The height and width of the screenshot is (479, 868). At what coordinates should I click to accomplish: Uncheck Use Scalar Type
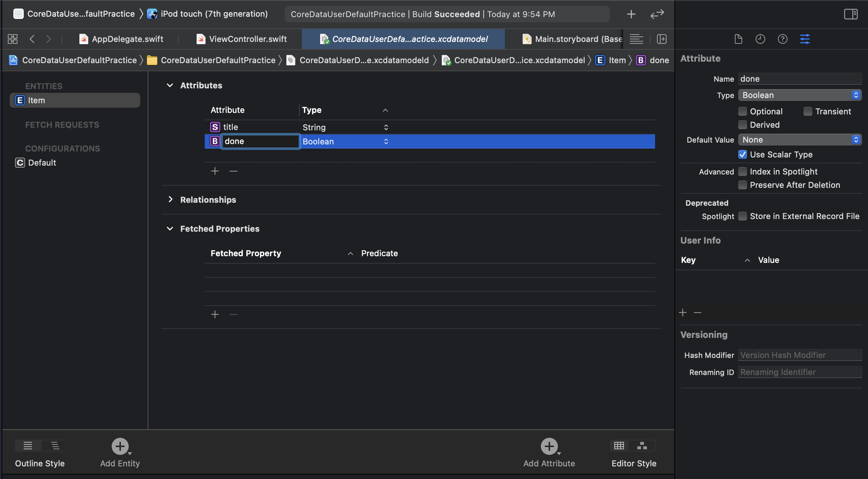point(743,154)
